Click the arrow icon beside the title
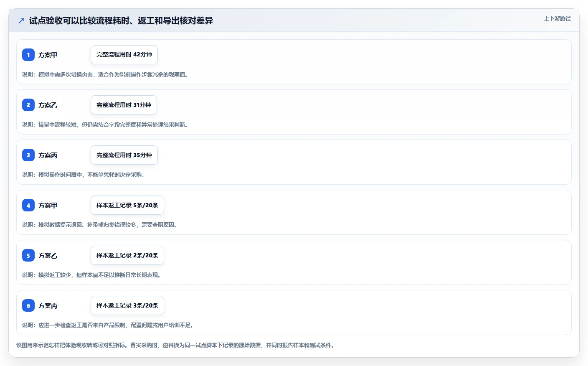Image resolution: width=588 pixels, height=366 pixels. 21,20
